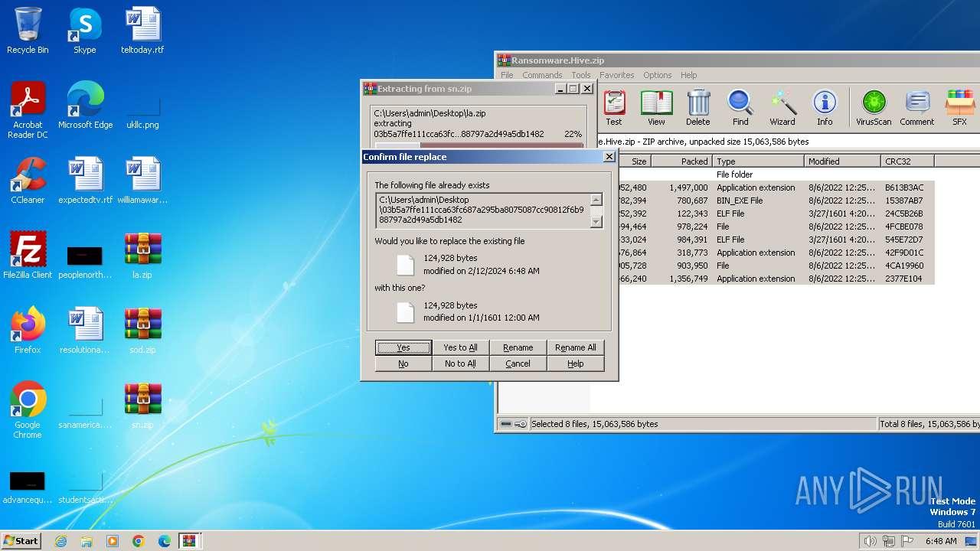
Task: Select the expectedtv.rtf desktop file
Action: [85, 181]
